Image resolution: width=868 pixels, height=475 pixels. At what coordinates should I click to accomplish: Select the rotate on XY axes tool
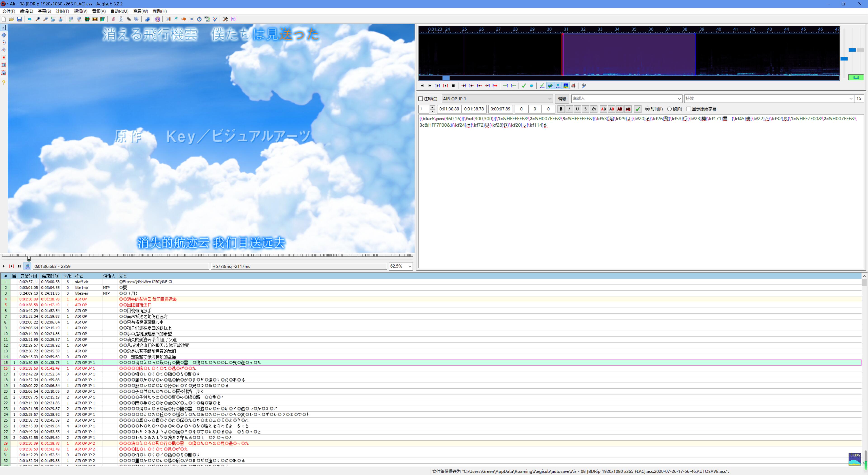point(4,50)
